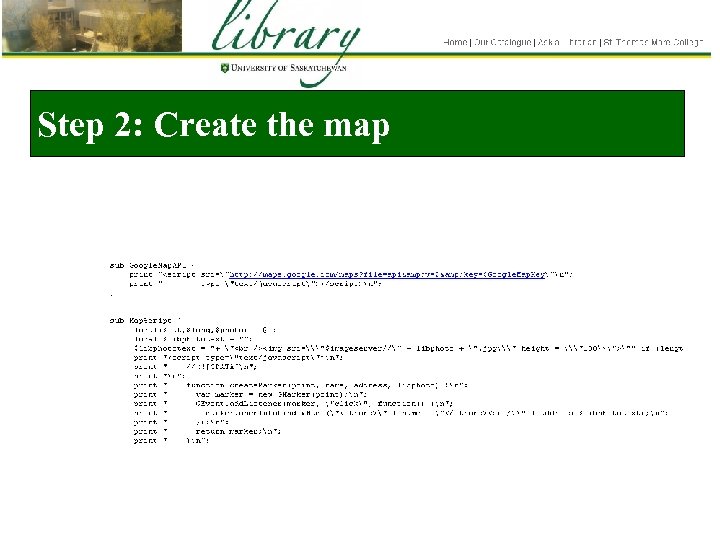This screenshot has height=540, width=720.
Task: Select the 'GEvent.addListener' code line
Action: [x=293, y=404]
